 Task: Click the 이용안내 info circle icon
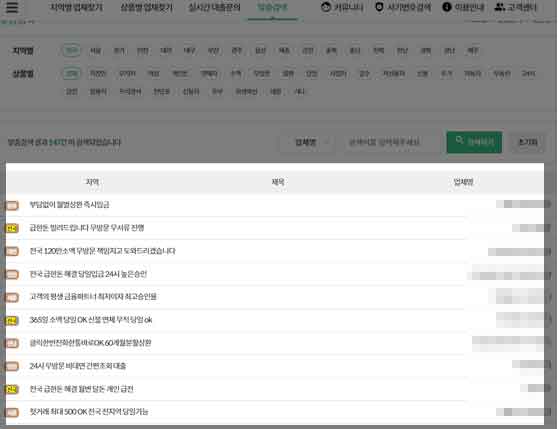[447, 7]
